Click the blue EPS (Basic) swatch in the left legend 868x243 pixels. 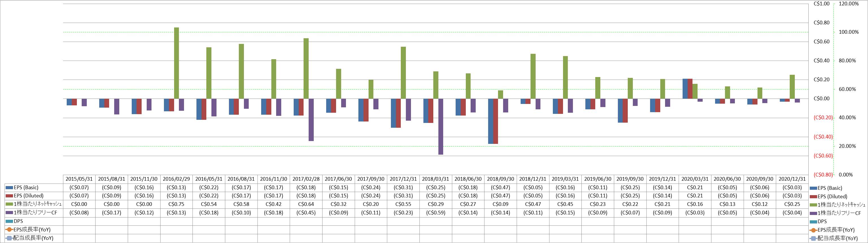(x=9, y=188)
